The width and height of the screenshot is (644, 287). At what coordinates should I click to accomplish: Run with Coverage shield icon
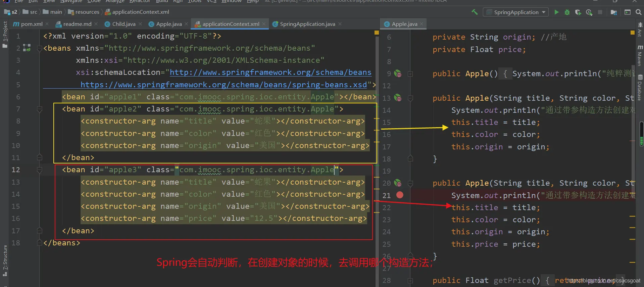click(x=578, y=12)
